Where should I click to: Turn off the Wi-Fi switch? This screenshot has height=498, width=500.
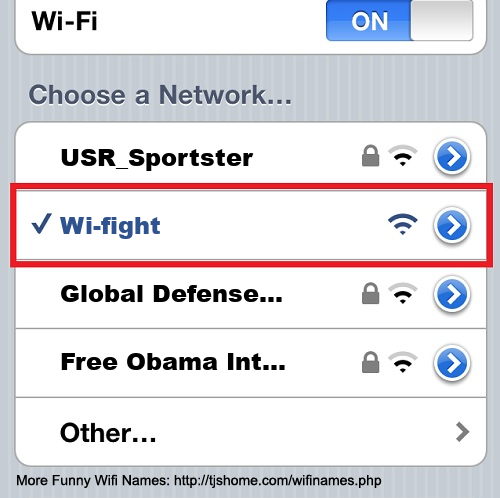coord(399,21)
